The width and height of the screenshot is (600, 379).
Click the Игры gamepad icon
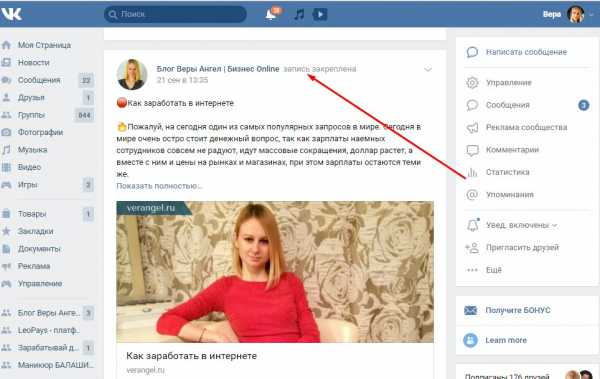[x=6, y=185]
